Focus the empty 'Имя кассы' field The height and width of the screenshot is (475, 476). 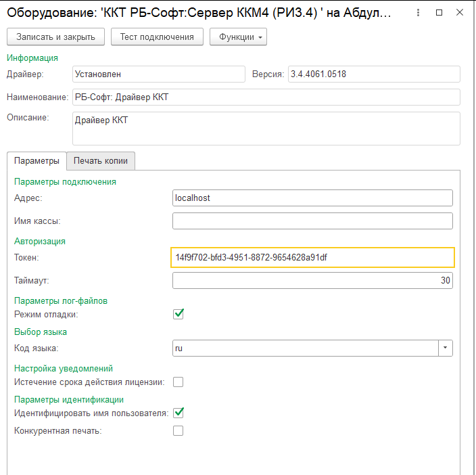coord(312,221)
